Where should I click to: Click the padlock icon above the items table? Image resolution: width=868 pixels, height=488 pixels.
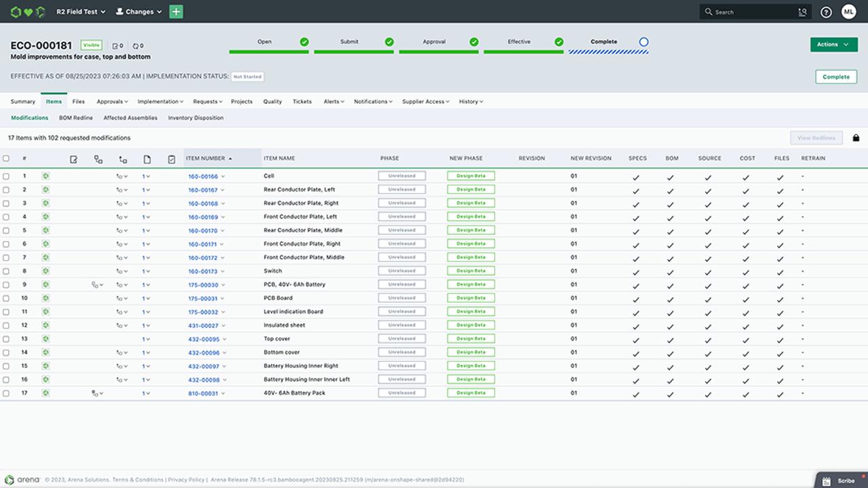856,137
